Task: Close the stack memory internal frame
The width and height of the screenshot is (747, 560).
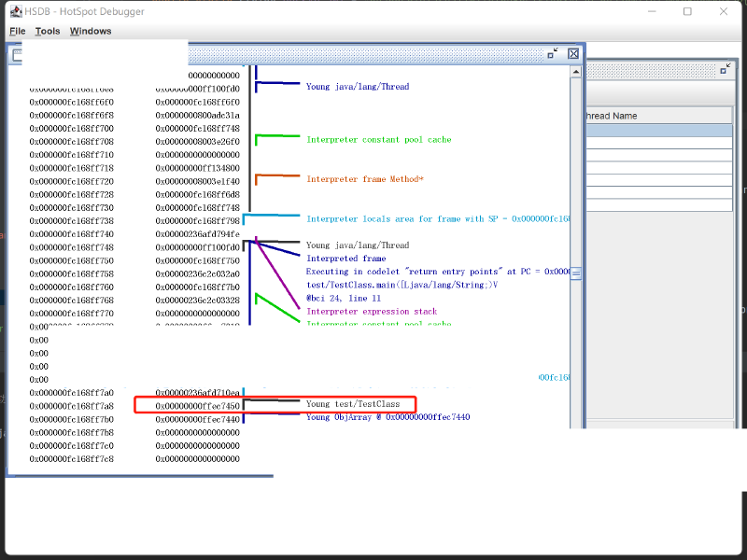Action: 573,54
